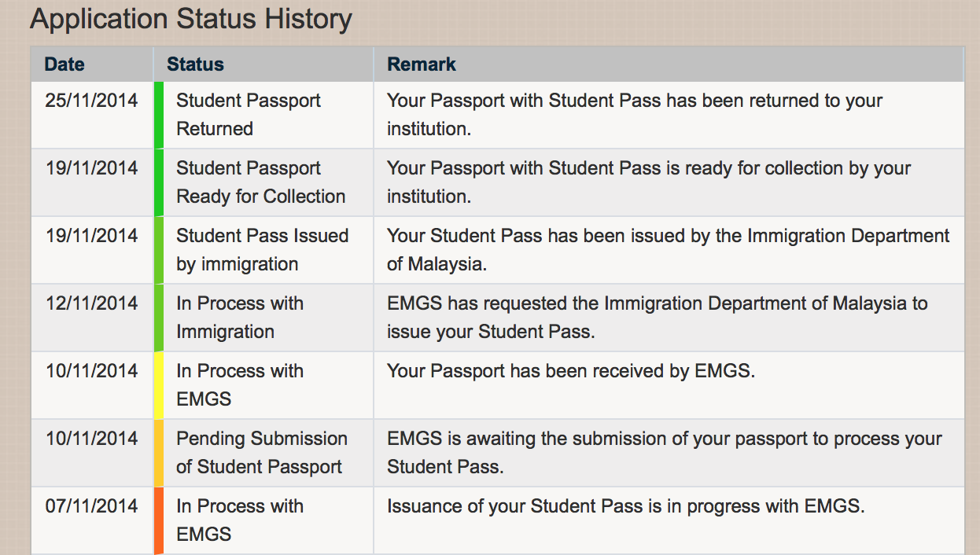Image resolution: width=980 pixels, height=555 pixels.
Task: Click the remark about issuance in progress with EMGS
Action: (626, 506)
